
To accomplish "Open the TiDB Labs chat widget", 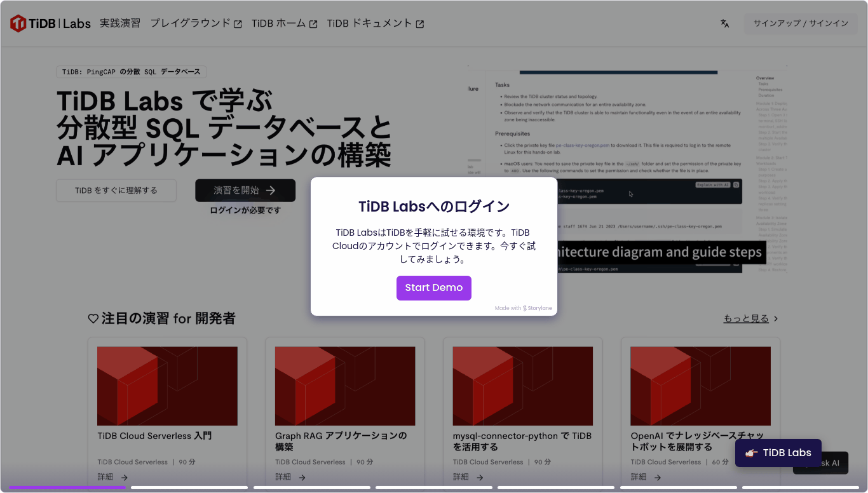I will coord(777,453).
